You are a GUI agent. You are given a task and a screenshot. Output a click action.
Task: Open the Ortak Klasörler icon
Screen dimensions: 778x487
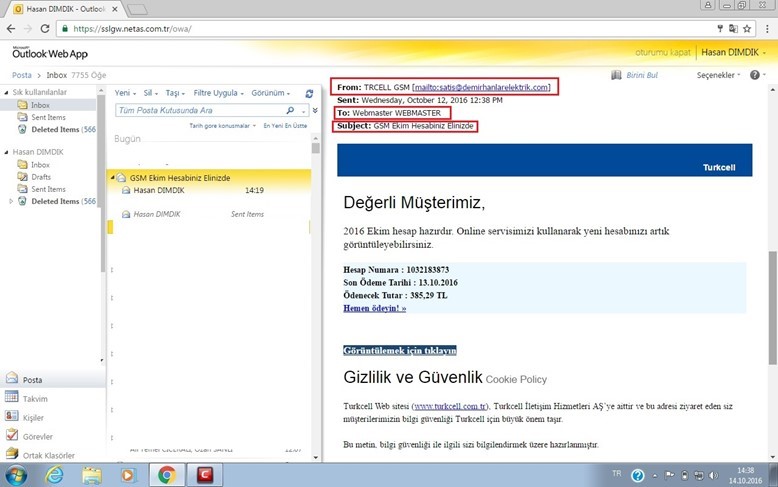(x=11, y=453)
